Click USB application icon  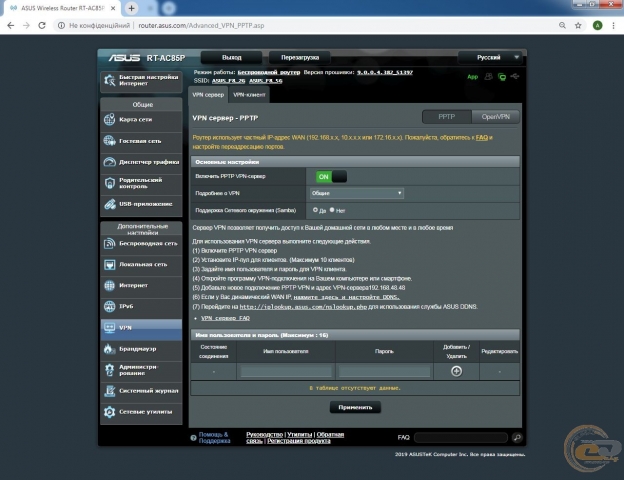point(109,204)
